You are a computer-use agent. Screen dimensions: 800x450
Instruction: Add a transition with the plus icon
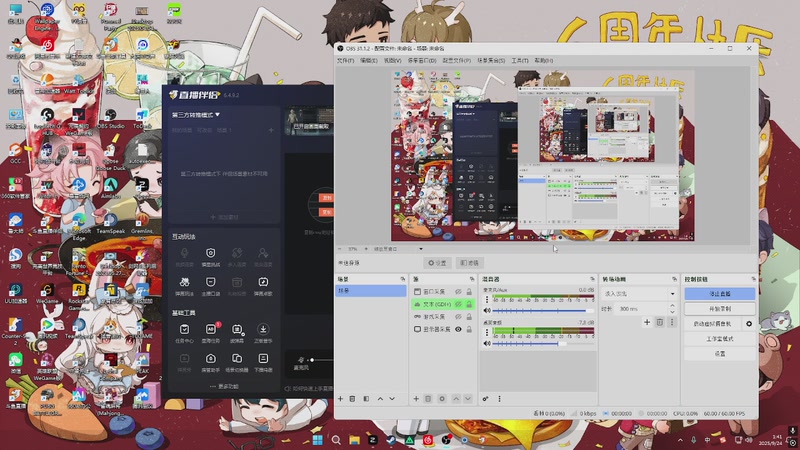point(647,322)
